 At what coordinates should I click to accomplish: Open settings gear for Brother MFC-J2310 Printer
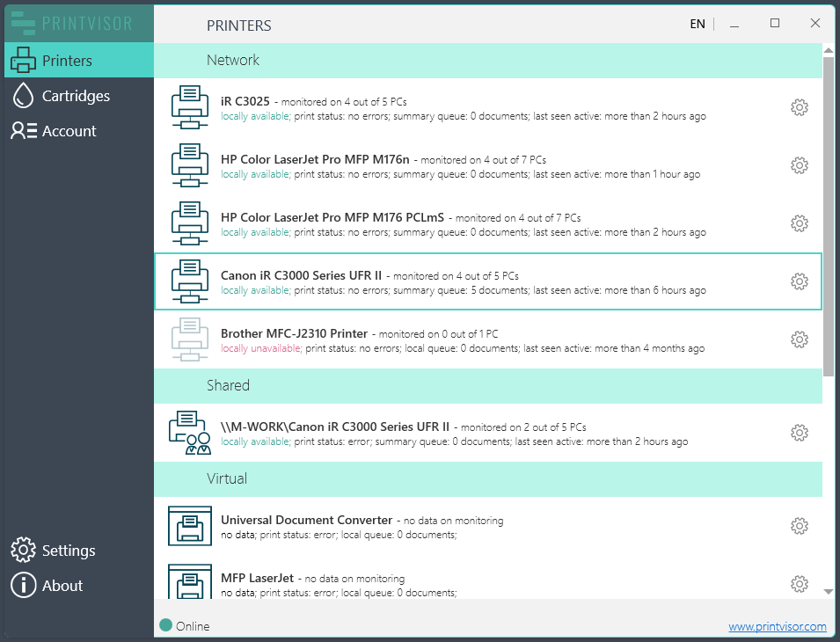click(799, 339)
